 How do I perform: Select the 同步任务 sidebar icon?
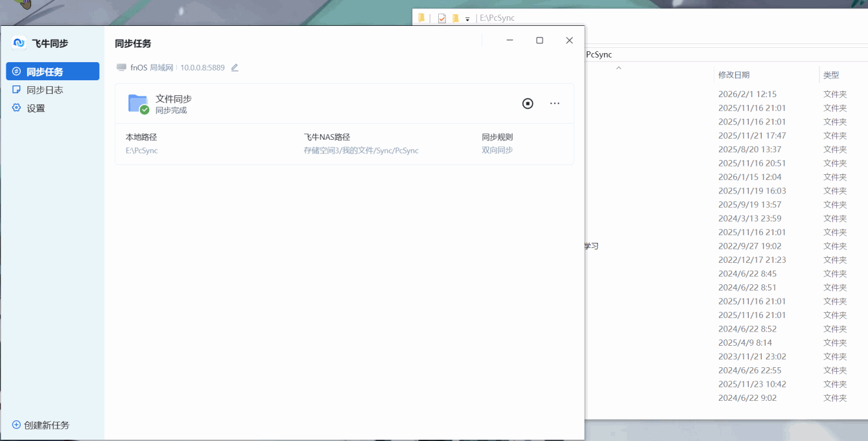tap(15, 71)
